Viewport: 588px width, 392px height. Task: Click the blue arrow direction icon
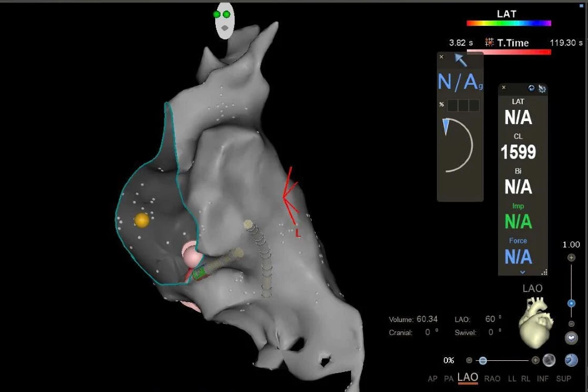click(x=460, y=60)
